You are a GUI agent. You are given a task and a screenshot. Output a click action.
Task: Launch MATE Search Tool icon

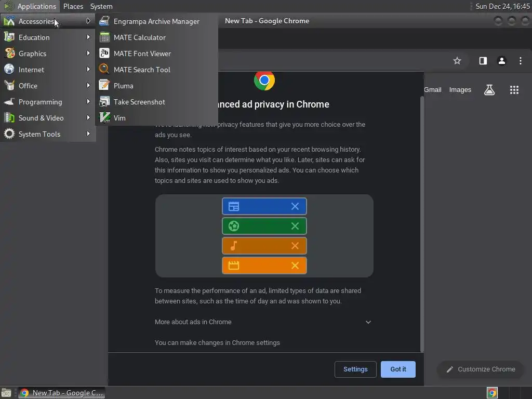pos(104,70)
